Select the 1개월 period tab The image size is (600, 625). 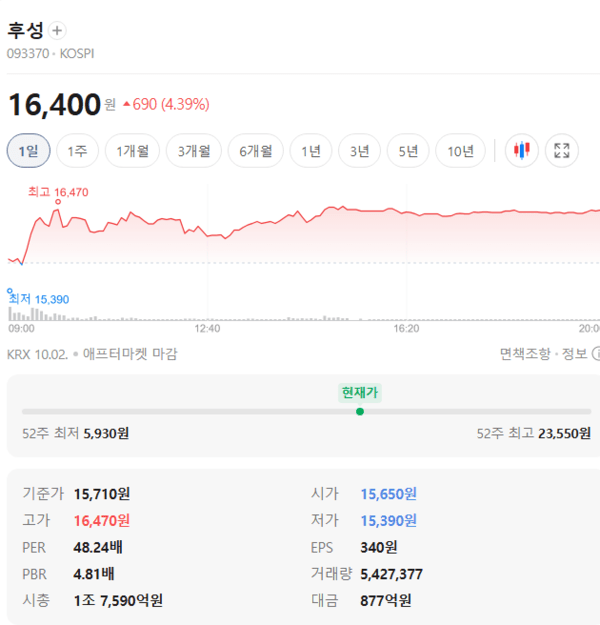[132, 151]
